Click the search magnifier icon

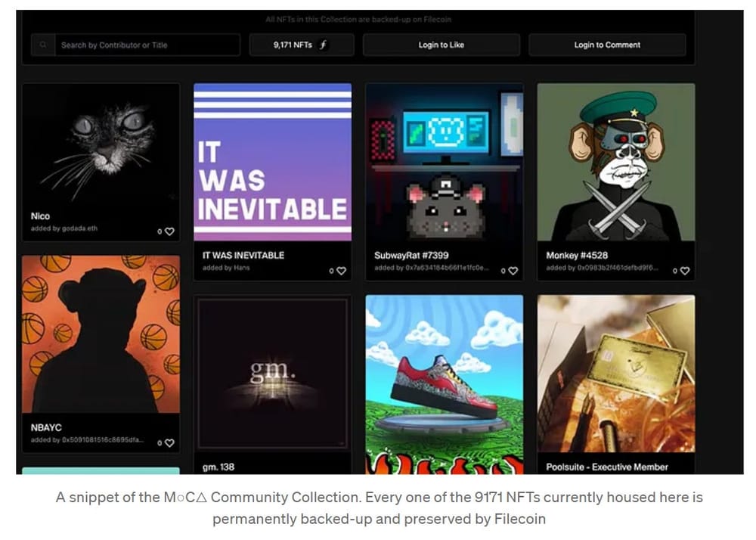[43, 45]
